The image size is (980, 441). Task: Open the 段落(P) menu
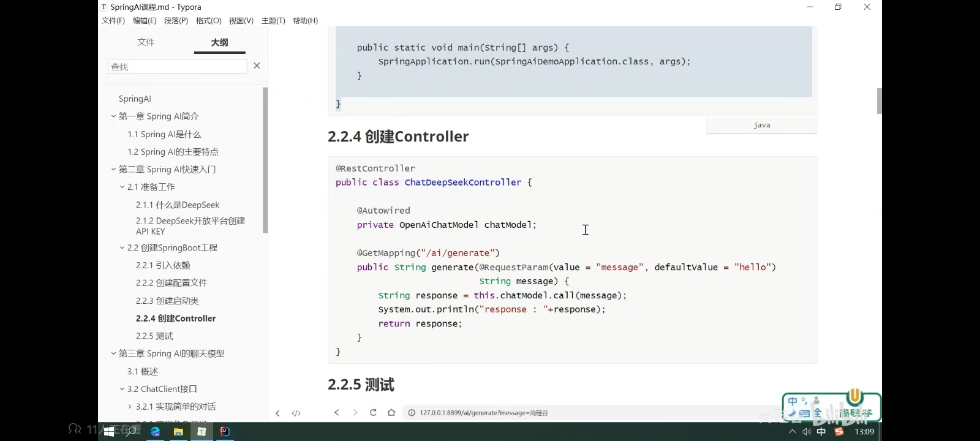click(x=176, y=21)
